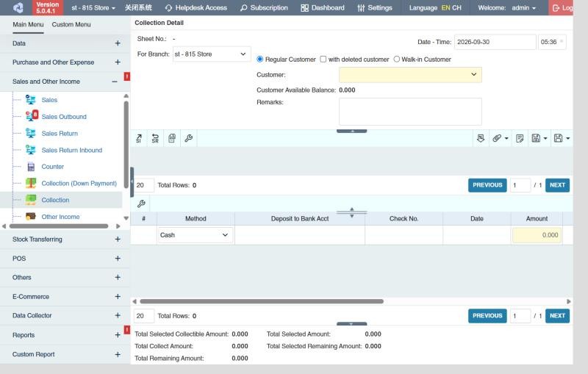Open the For Branch dropdown
The width and height of the screenshot is (588, 374).
[x=212, y=54]
